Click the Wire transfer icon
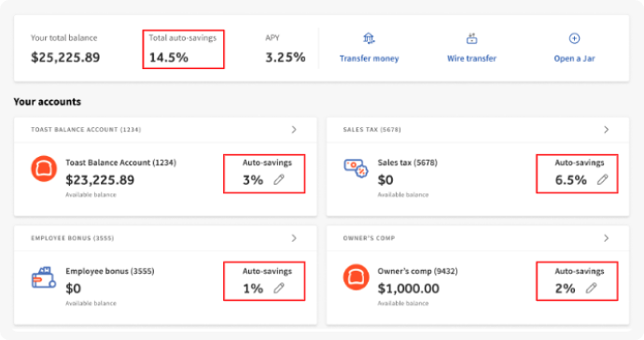This screenshot has width=644, height=340. click(471, 38)
